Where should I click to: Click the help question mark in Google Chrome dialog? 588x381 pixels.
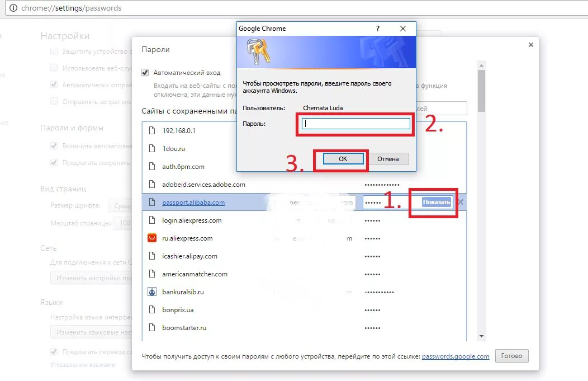point(378,29)
